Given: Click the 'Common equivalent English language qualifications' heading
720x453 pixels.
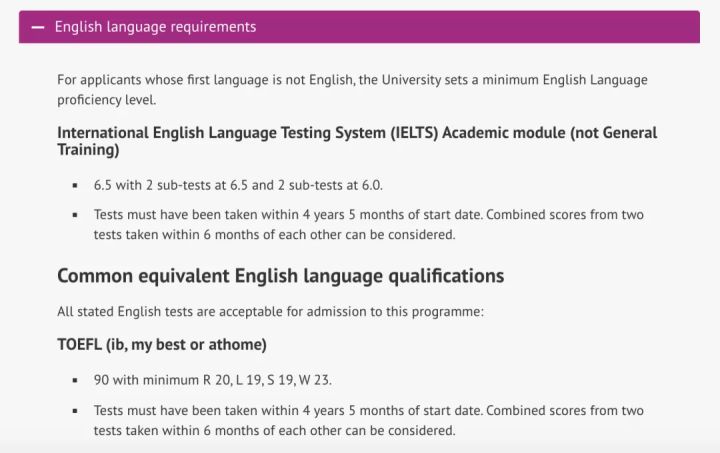Looking at the screenshot, I should tap(280, 275).
